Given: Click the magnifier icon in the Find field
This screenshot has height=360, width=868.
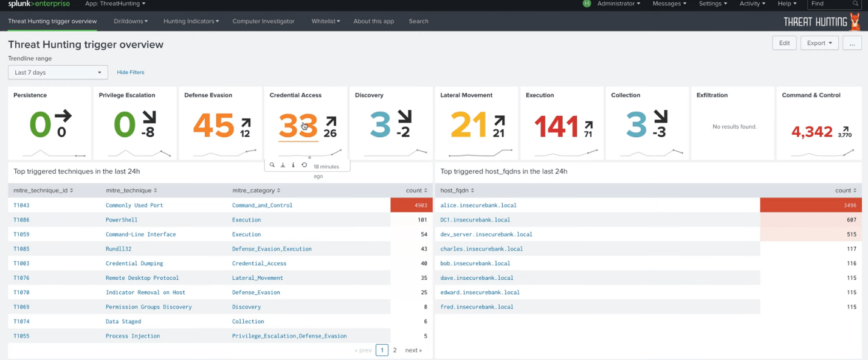Looking at the screenshot, I should click(x=855, y=4).
